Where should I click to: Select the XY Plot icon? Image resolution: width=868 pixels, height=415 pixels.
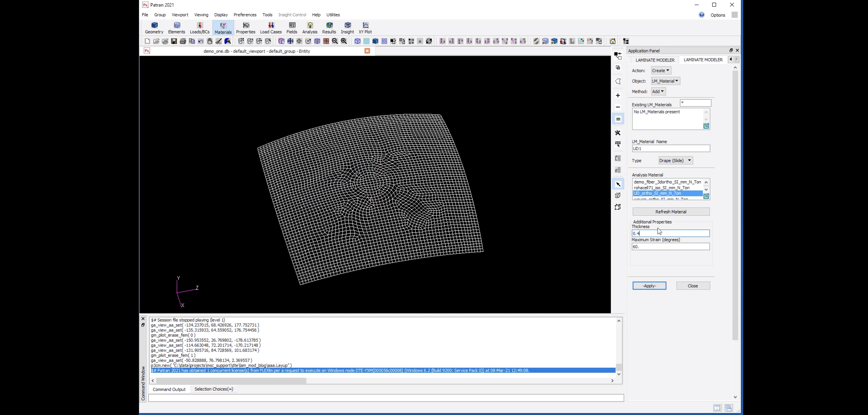[x=364, y=27]
